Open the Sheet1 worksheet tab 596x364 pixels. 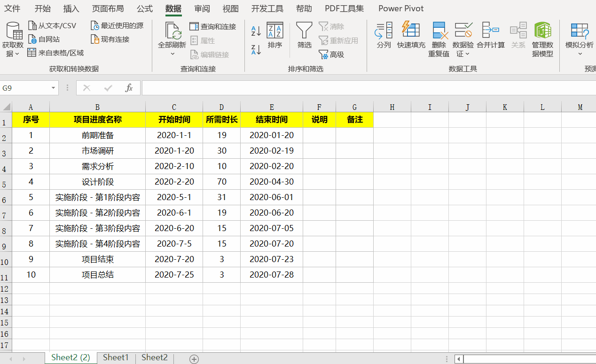116,357
